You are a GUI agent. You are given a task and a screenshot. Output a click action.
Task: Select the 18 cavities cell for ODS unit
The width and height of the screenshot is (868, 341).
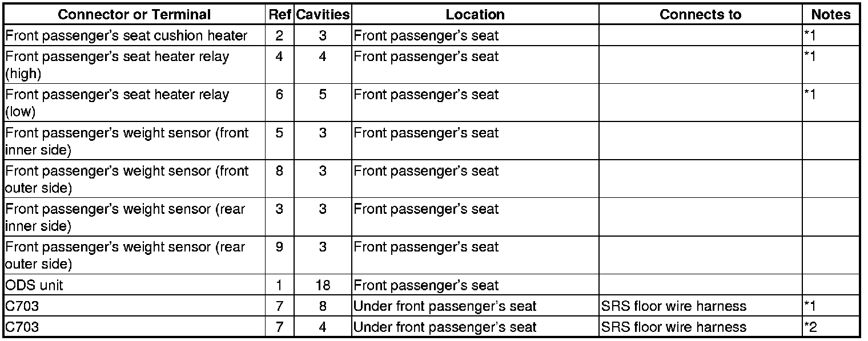[x=323, y=285]
